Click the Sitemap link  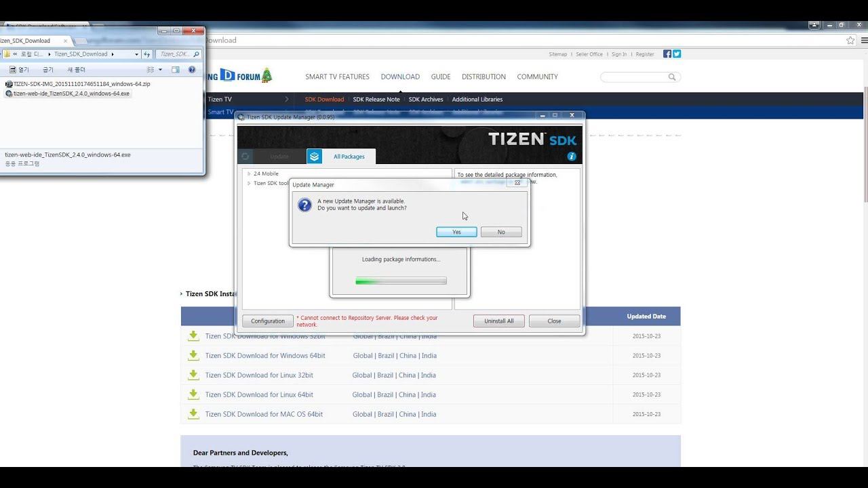(x=557, y=54)
